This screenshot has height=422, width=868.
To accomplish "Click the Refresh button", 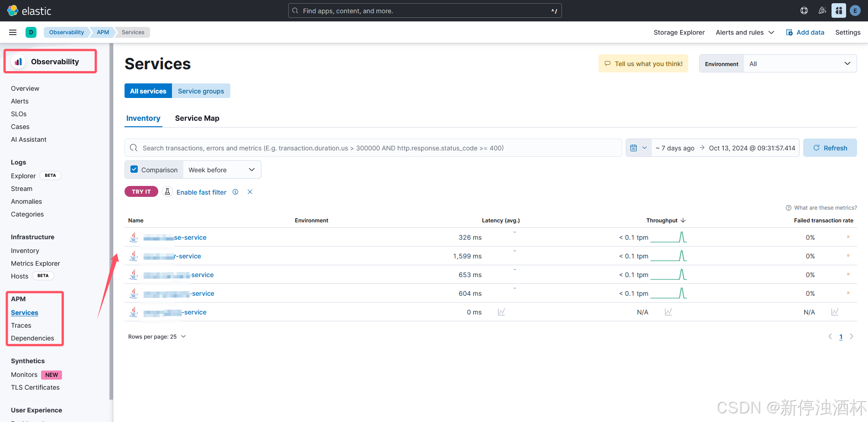I will 830,148.
